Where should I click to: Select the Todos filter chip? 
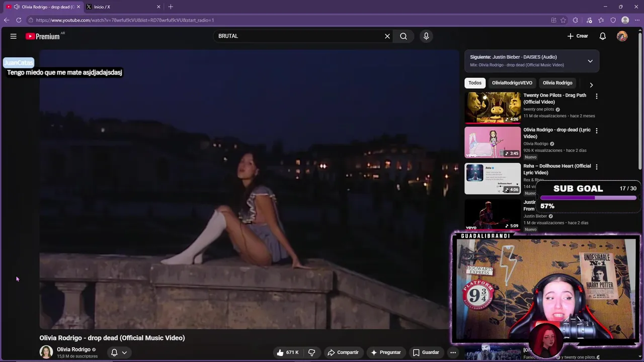click(x=475, y=83)
